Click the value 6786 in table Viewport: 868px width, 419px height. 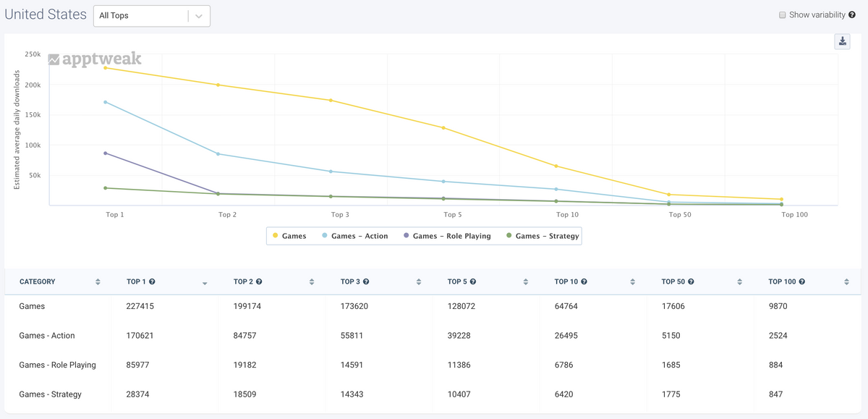[564, 365]
